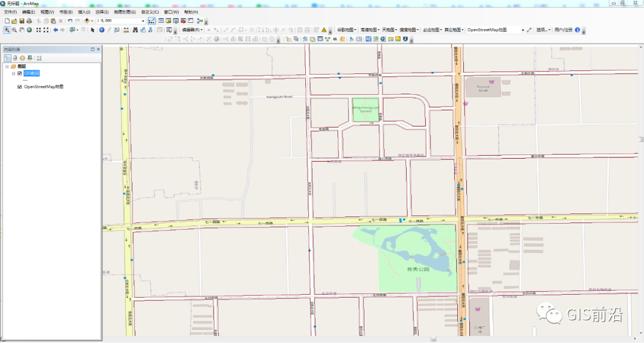
Task: Undo the last action
Action: [x=70, y=20]
